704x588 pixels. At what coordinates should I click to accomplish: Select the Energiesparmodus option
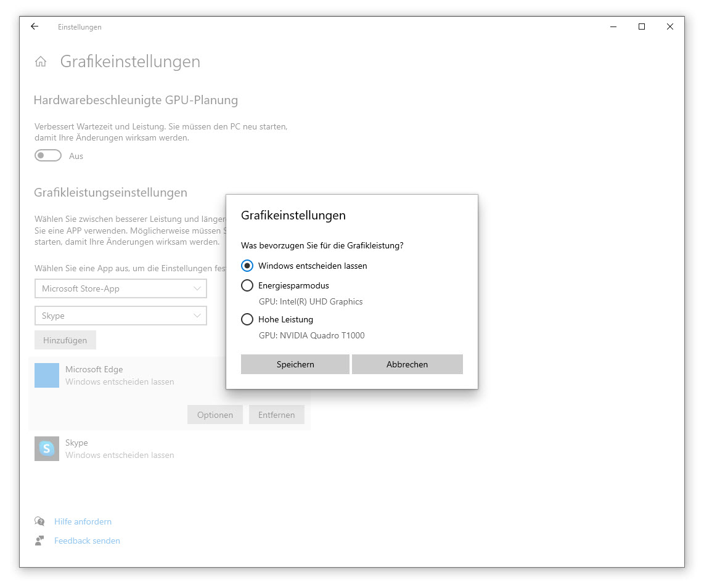(247, 285)
